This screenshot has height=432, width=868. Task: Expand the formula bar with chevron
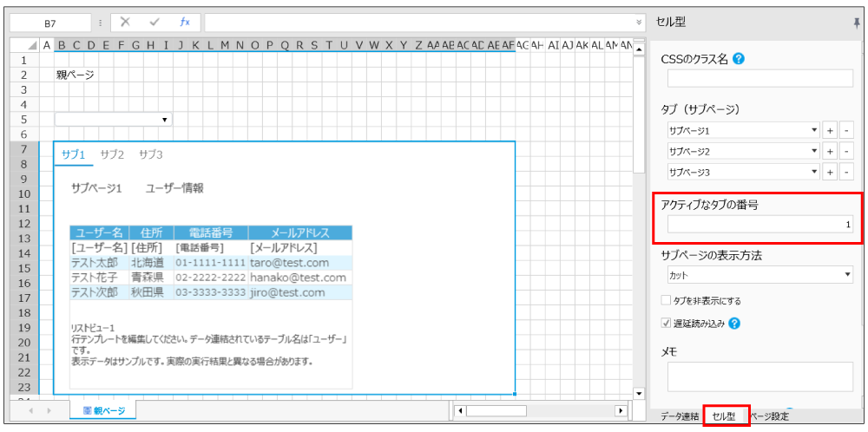[x=640, y=23]
